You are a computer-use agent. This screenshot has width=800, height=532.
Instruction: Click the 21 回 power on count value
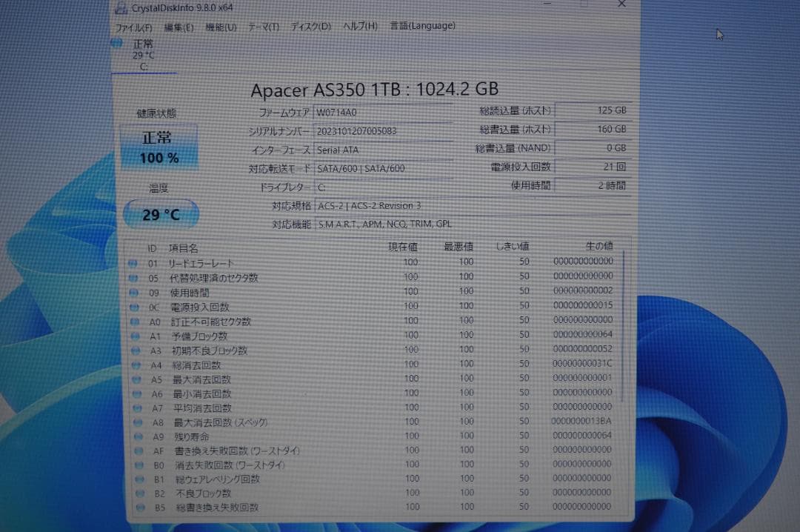point(593,167)
